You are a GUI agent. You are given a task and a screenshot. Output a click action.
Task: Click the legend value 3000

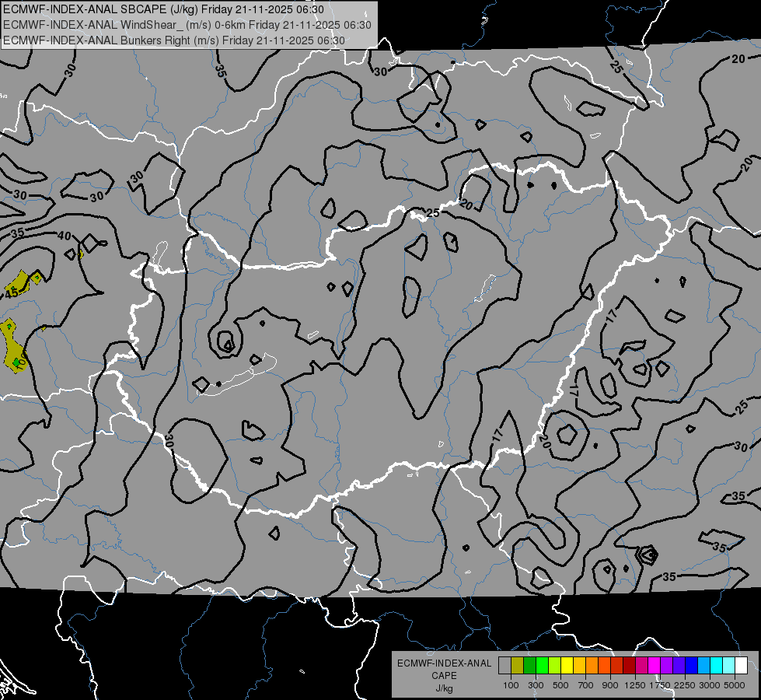710,685
